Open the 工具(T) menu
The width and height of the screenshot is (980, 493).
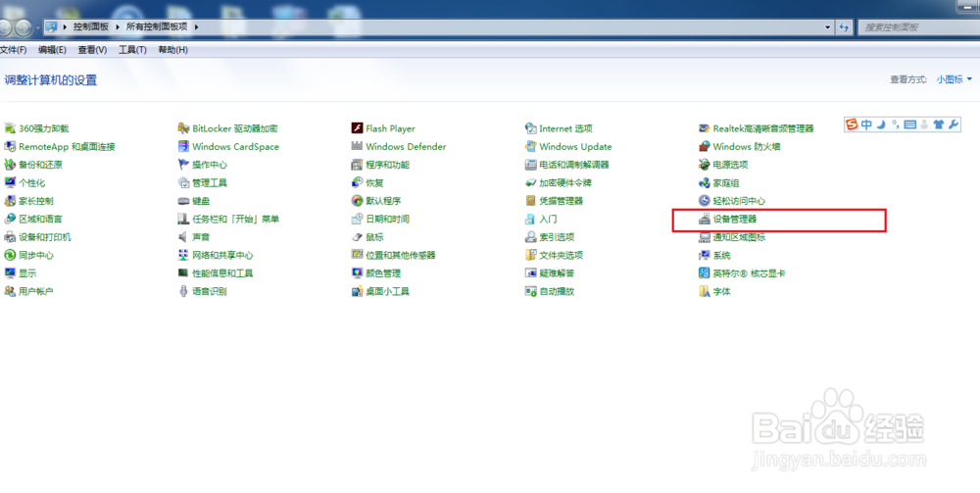(132, 50)
